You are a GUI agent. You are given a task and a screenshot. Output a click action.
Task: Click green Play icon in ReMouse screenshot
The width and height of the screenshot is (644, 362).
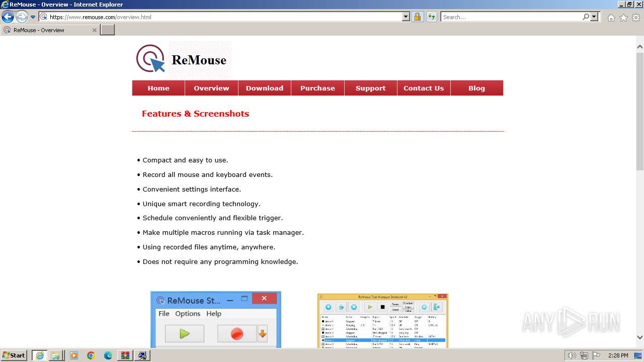point(185,333)
